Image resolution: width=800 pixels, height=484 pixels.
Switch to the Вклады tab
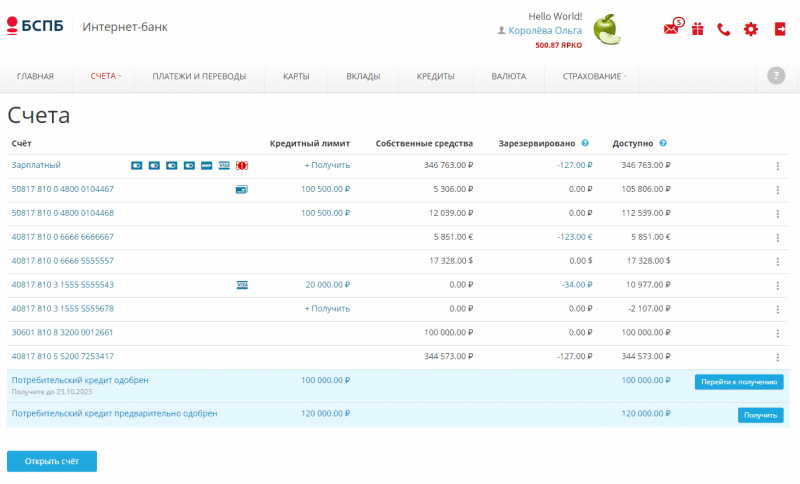point(363,76)
